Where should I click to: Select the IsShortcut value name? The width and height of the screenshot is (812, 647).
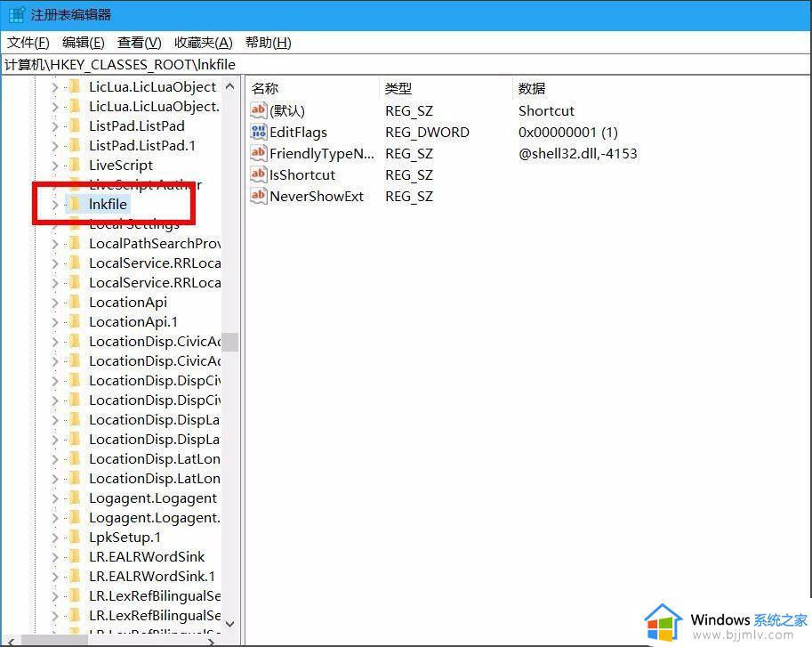tap(302, 175)
